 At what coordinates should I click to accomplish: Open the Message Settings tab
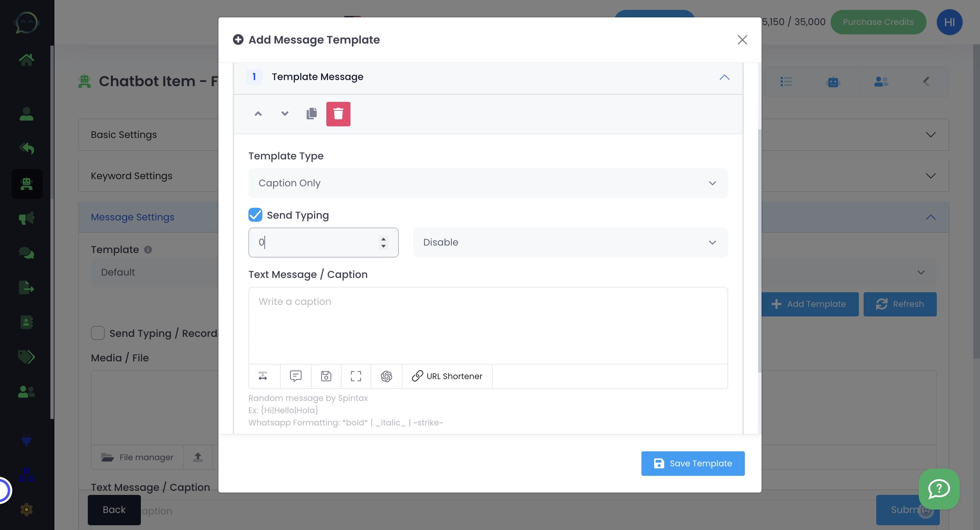132,217
